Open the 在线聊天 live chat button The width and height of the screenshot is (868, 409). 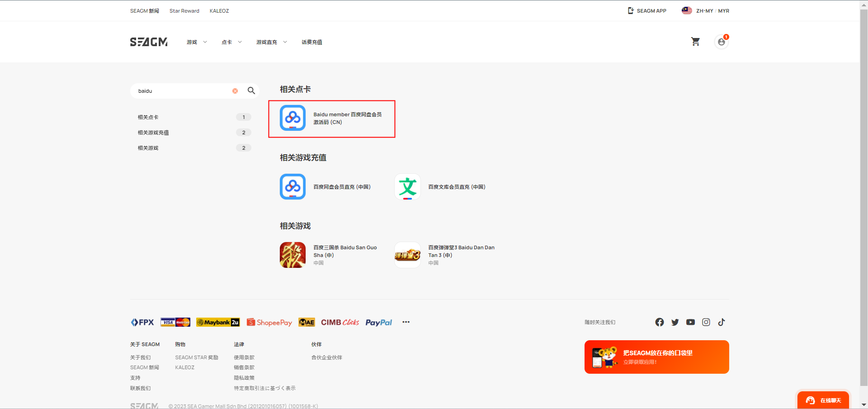click(x=823, y=400)
